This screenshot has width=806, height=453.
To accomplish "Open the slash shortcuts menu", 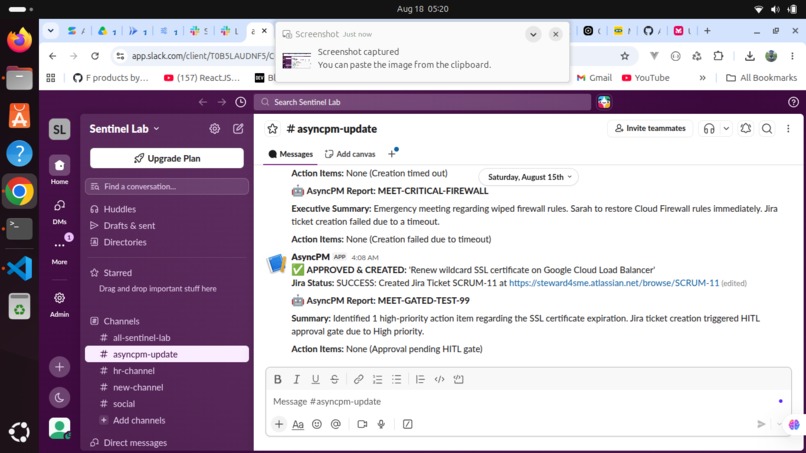I will (407, 424).
